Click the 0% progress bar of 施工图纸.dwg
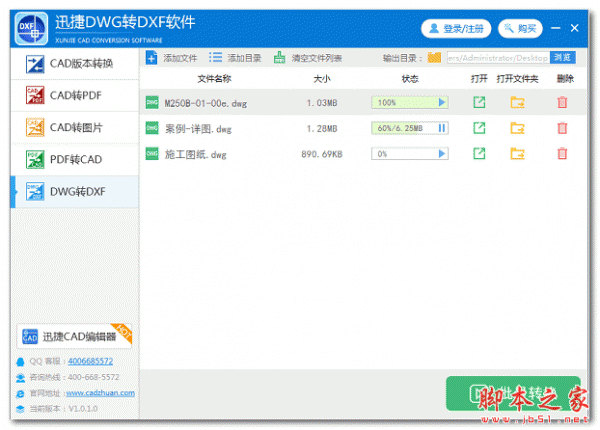This screenshot has height=430, width=600. [x=410, y=153]
